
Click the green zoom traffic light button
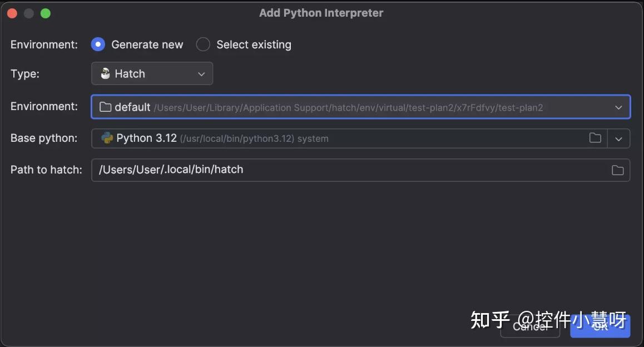point(46,12)
